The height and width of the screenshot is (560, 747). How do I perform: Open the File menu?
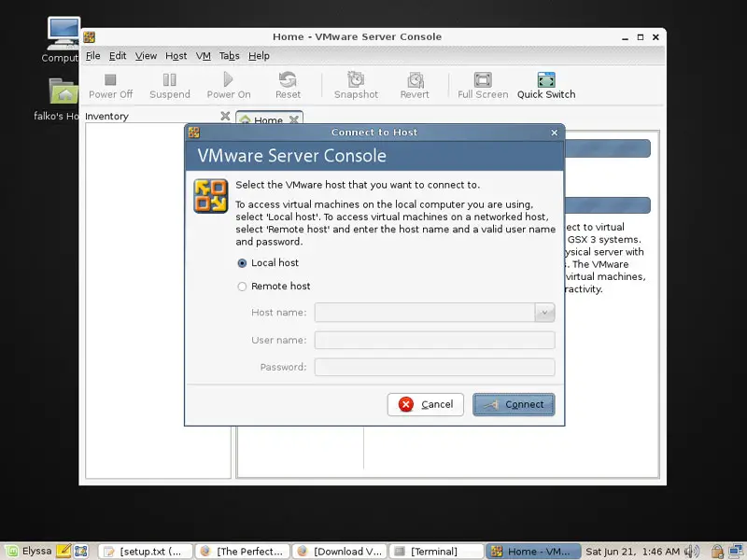click(92, 56)
